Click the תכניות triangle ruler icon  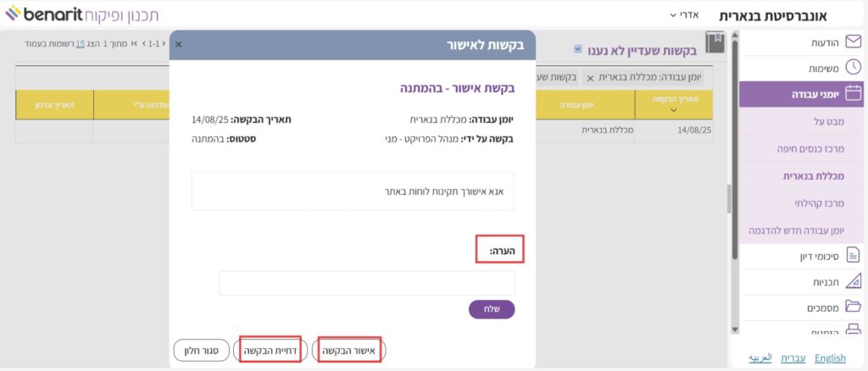click(854, 280)
